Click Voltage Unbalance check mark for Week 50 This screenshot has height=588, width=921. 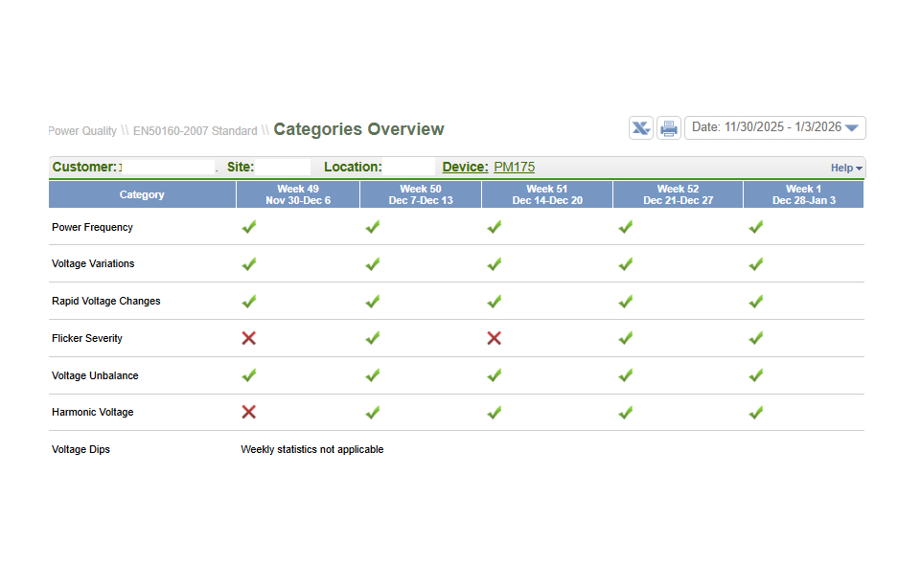click(373, 375)
